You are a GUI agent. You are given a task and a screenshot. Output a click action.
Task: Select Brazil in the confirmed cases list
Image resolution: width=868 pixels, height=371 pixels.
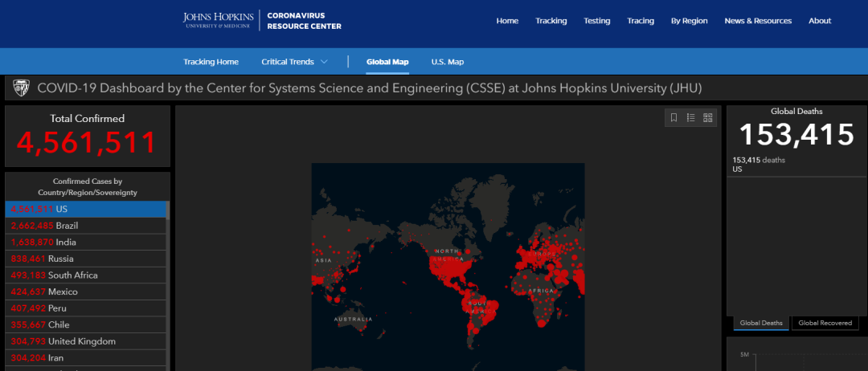(x=85, y=226)
